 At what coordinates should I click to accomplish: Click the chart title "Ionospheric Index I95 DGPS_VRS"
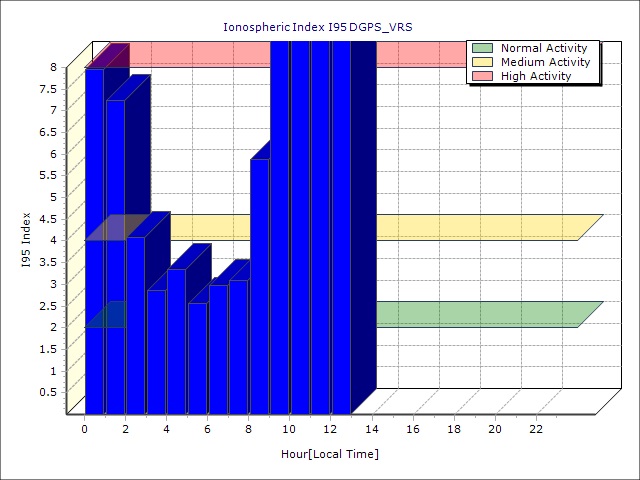(x=318, y=27)
